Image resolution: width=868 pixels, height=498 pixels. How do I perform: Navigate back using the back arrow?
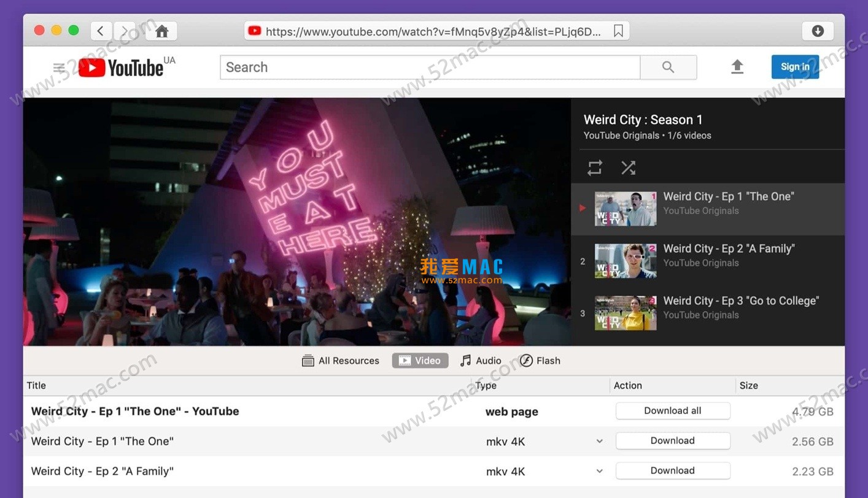pos(101,30)
